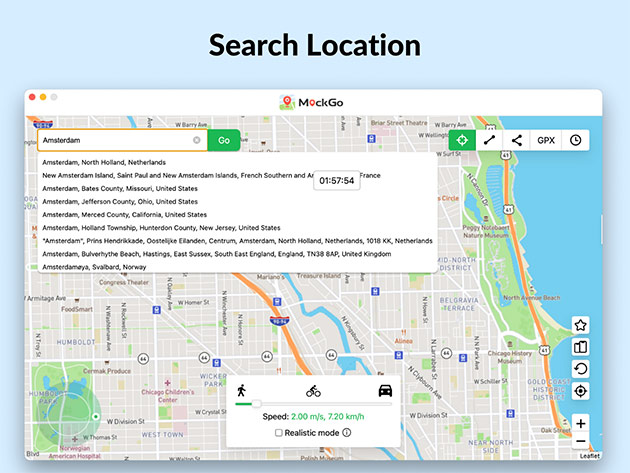Click the device/map panel icon

(581, 347)
